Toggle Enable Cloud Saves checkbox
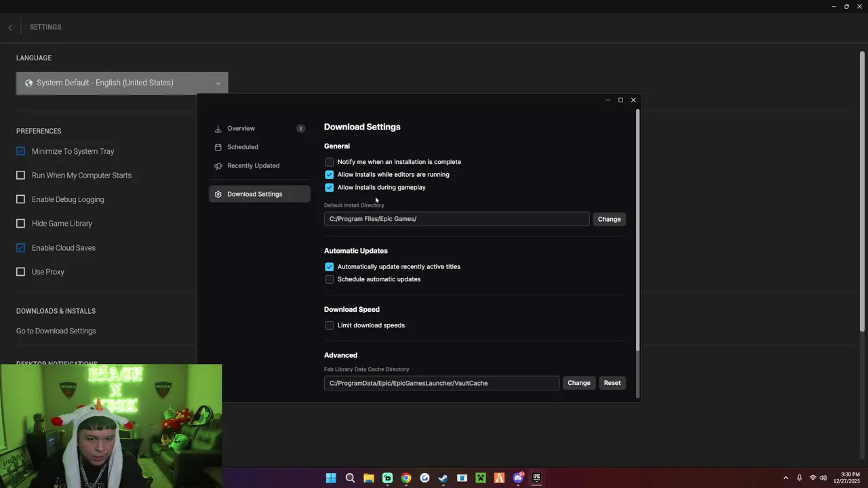Viewport: 868px width, 488px height. (x=20, y=248)
